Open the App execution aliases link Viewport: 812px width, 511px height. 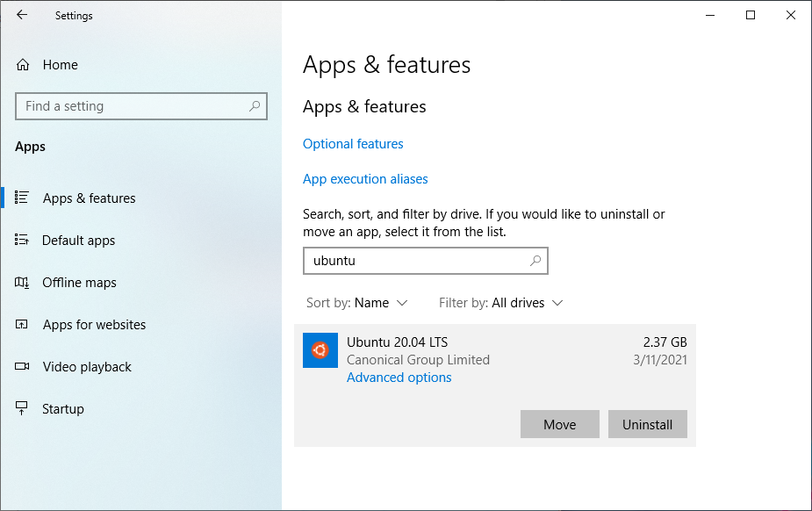point(365,179)
